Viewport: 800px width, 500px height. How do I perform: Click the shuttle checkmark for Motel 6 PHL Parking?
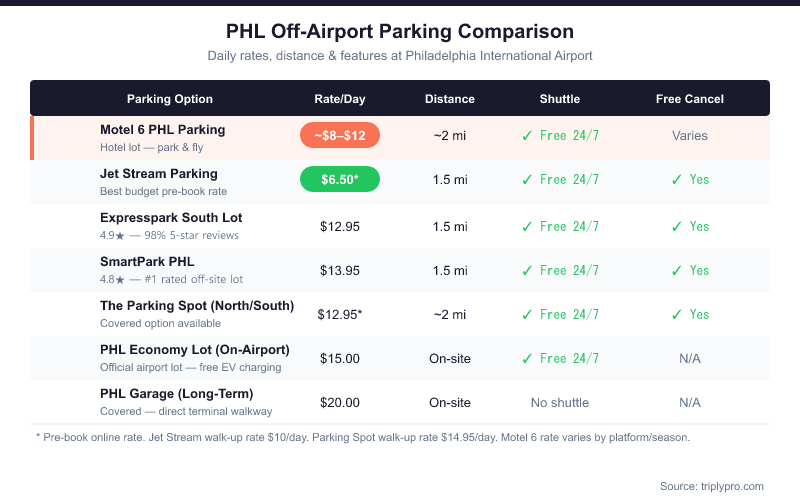[527, 135]
